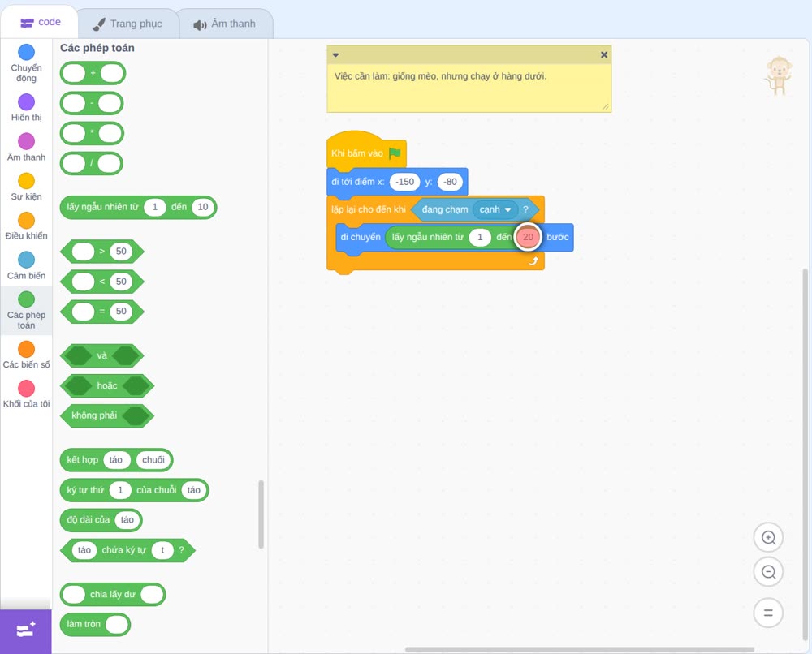Select the multiplication operator block
This screenshot has height=654, width=812.
tap(93, 134)
